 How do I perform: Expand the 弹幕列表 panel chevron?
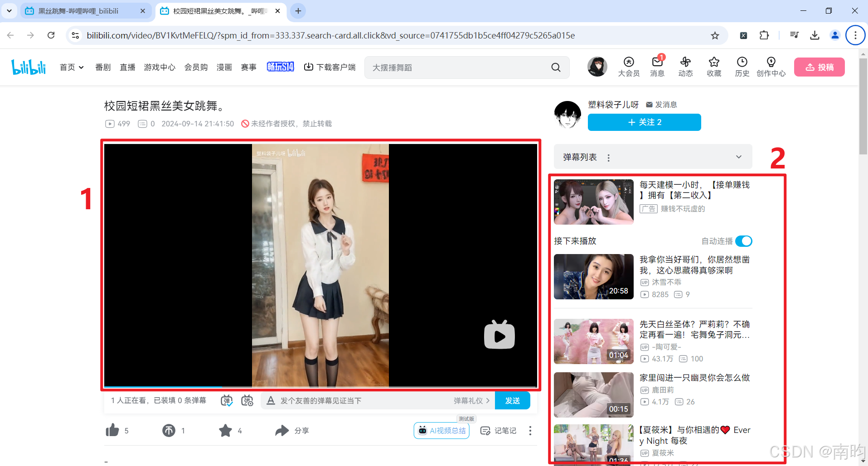pos(738,157)
